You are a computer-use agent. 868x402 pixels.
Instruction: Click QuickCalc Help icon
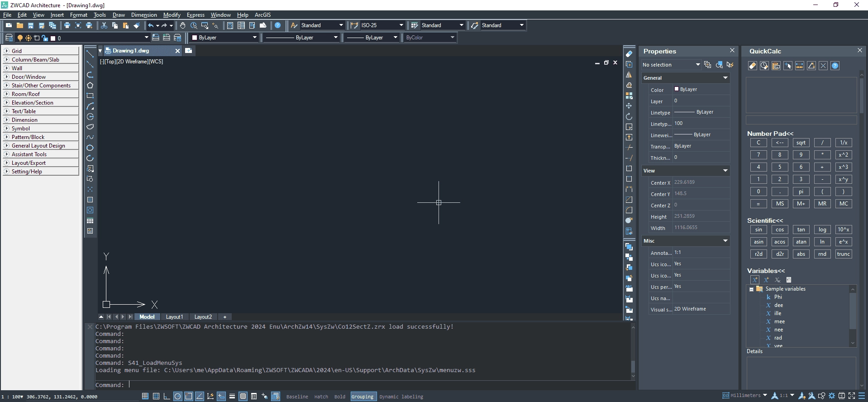coord(835,66)
